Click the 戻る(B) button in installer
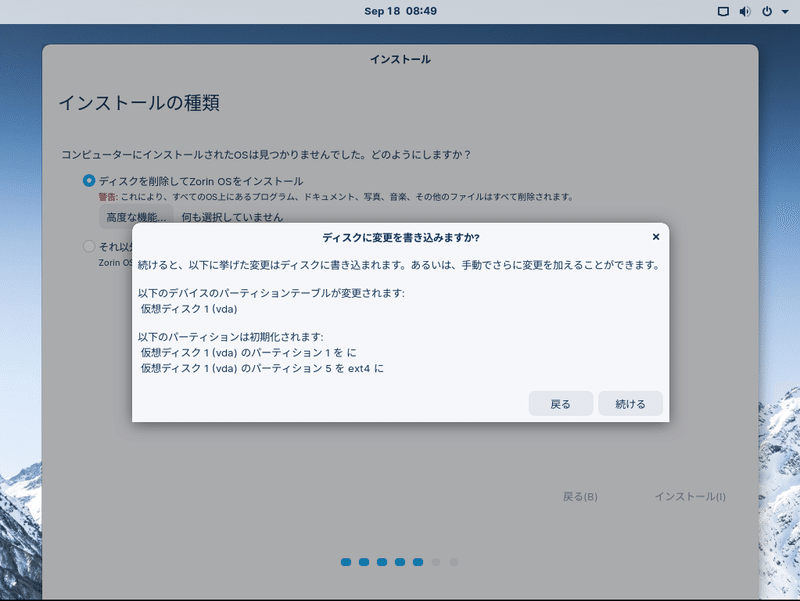800x601 pixels. tap(580, 496)
